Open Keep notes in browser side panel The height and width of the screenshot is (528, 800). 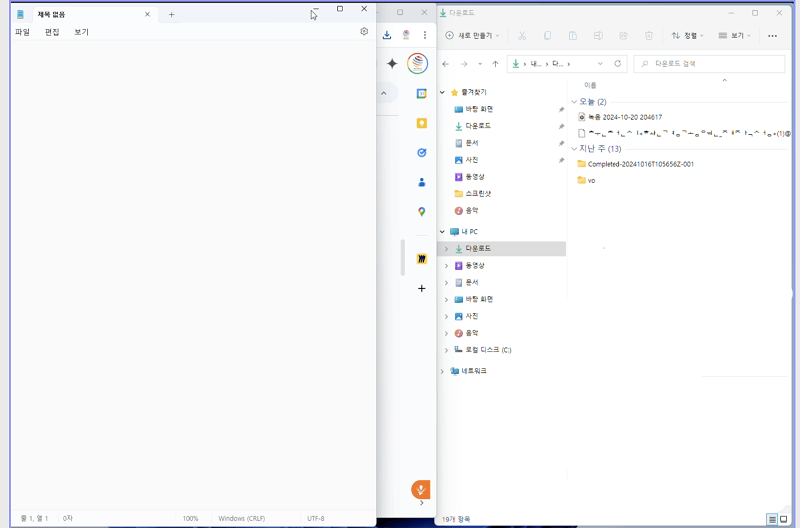[421, 123]
